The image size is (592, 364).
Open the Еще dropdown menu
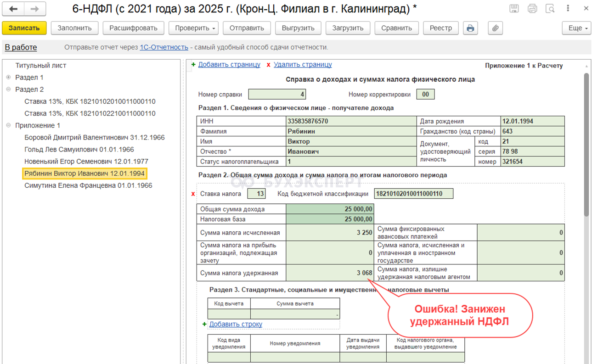578,28
